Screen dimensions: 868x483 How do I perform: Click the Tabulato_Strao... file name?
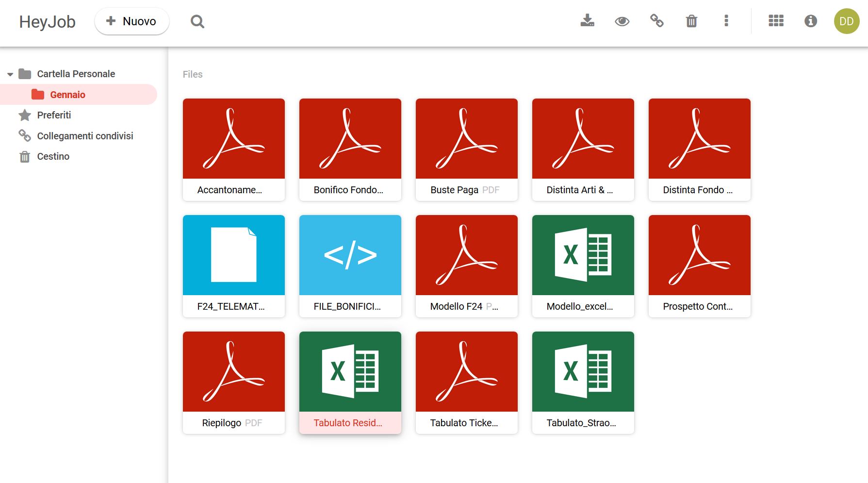click(581, 423)
